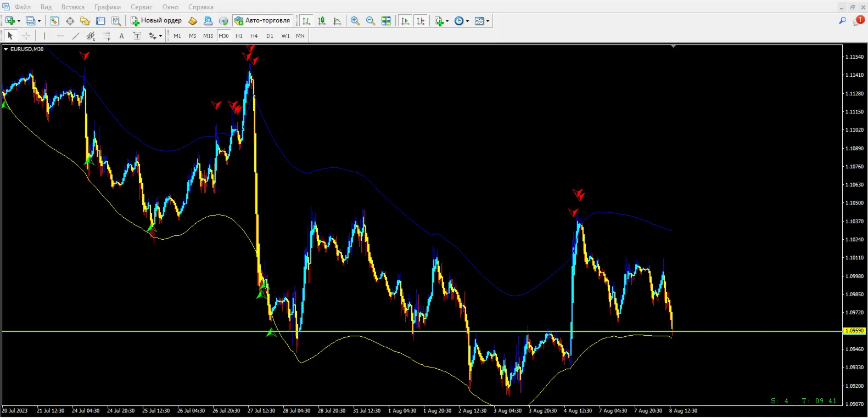Screen dimensions: 868x418
Task: Click the Новый ордер button
Action: click(x=156, y=21)
